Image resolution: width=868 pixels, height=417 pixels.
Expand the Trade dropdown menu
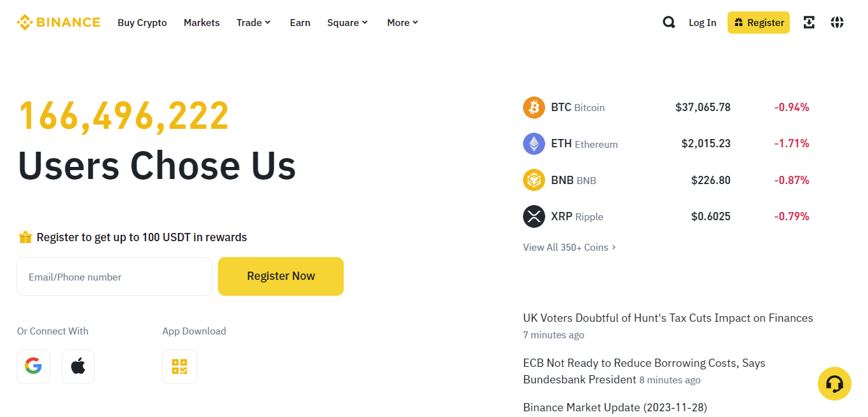[x=253, y=22]
